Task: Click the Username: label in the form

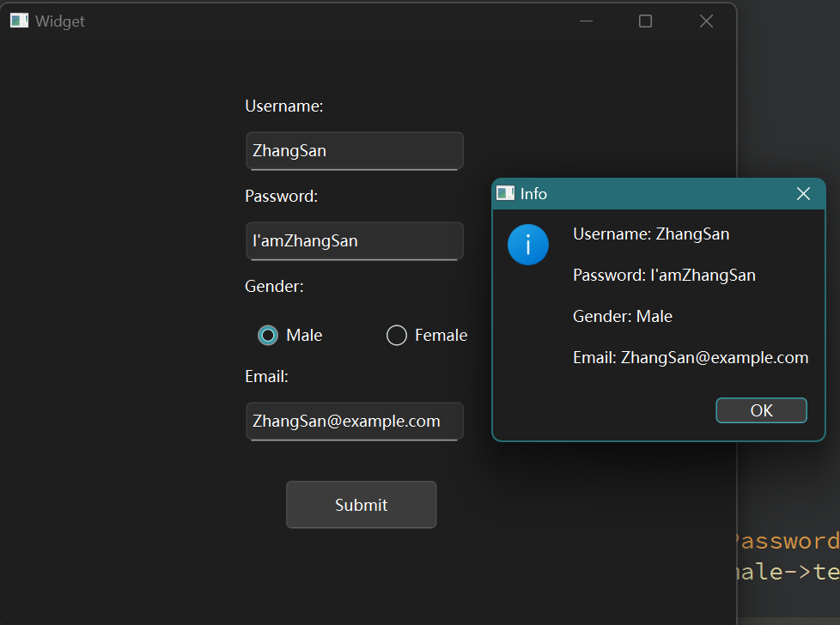Action: pyautogui.click(x=284, y=106)
